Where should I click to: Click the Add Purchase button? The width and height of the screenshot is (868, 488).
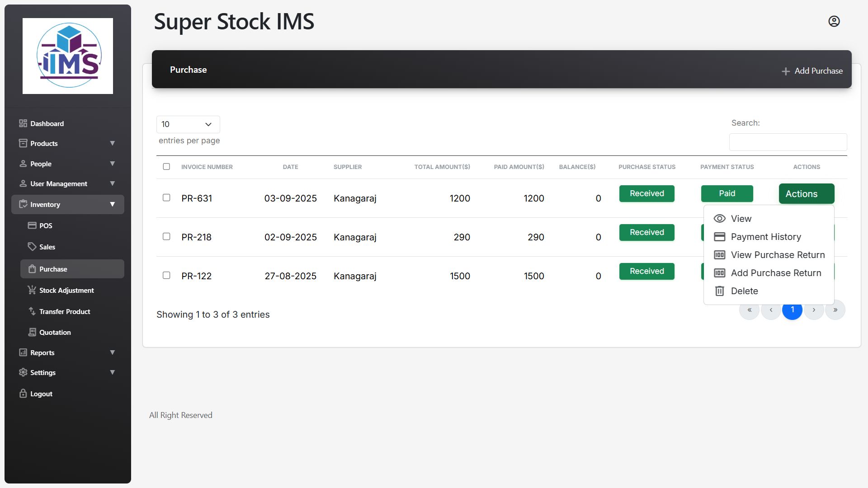812,71
